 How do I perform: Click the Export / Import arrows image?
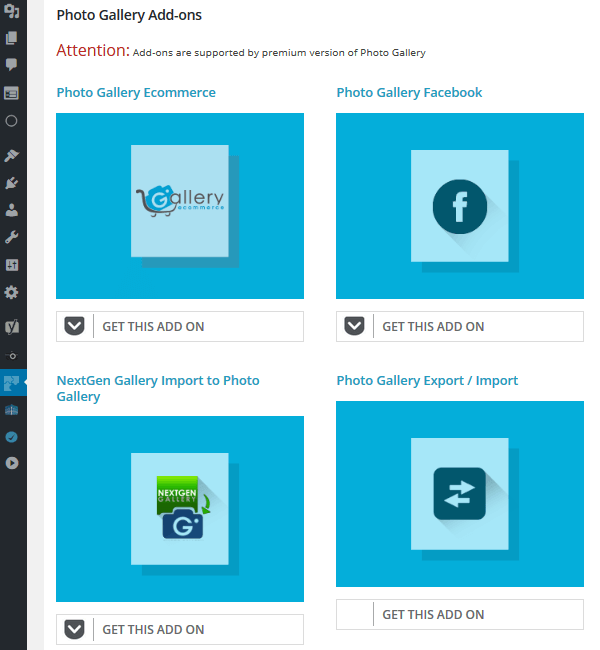coord(460,494)
